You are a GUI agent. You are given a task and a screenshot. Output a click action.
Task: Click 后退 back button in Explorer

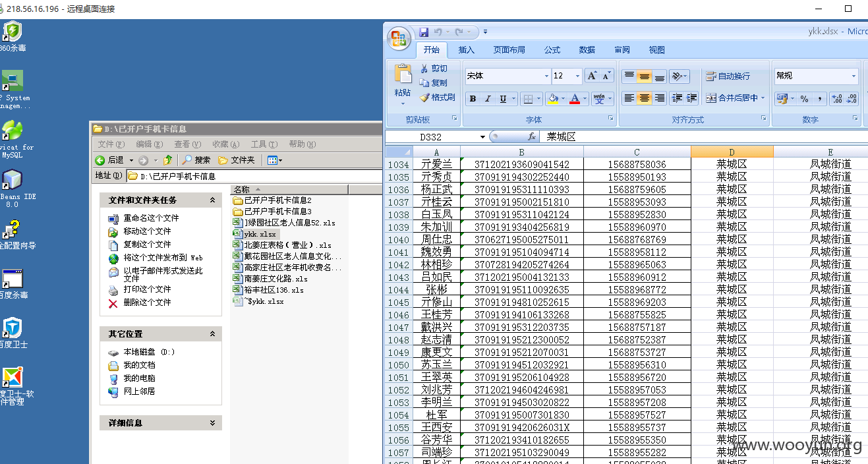point(110,160)
